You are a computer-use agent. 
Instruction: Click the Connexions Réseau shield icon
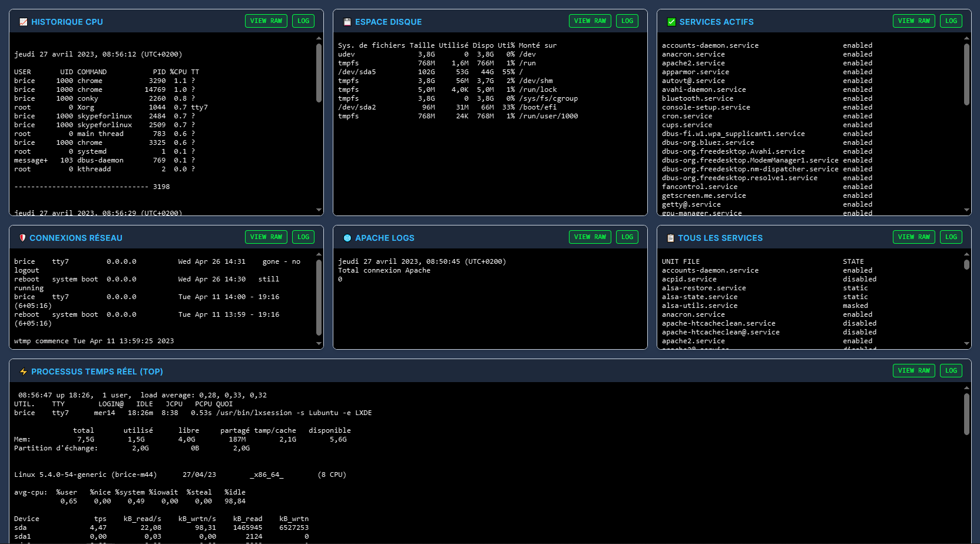(23, 238)
